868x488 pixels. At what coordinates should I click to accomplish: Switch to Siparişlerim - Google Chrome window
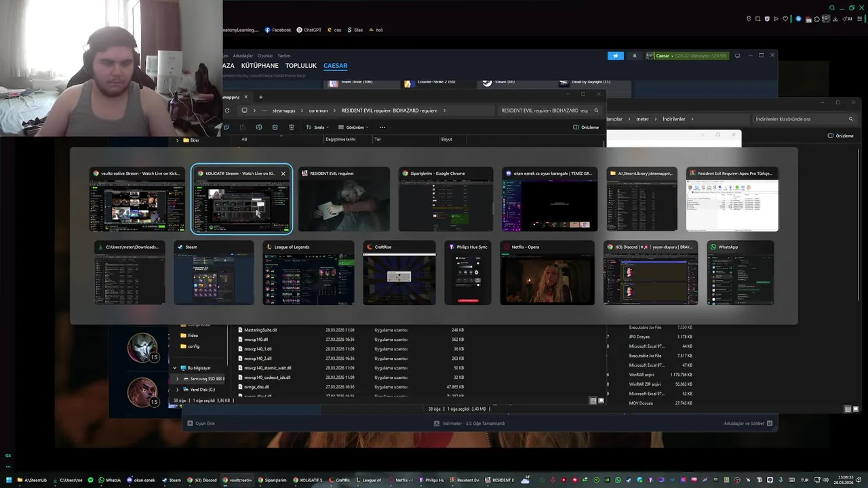446,199
